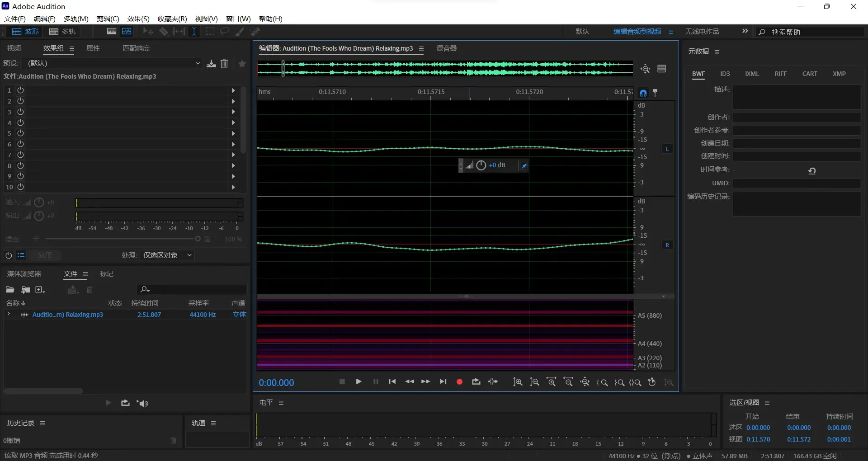868x461 pixels.
Task: Switch to the ID3 metadata tab
Action: click(x=725, y=74)
